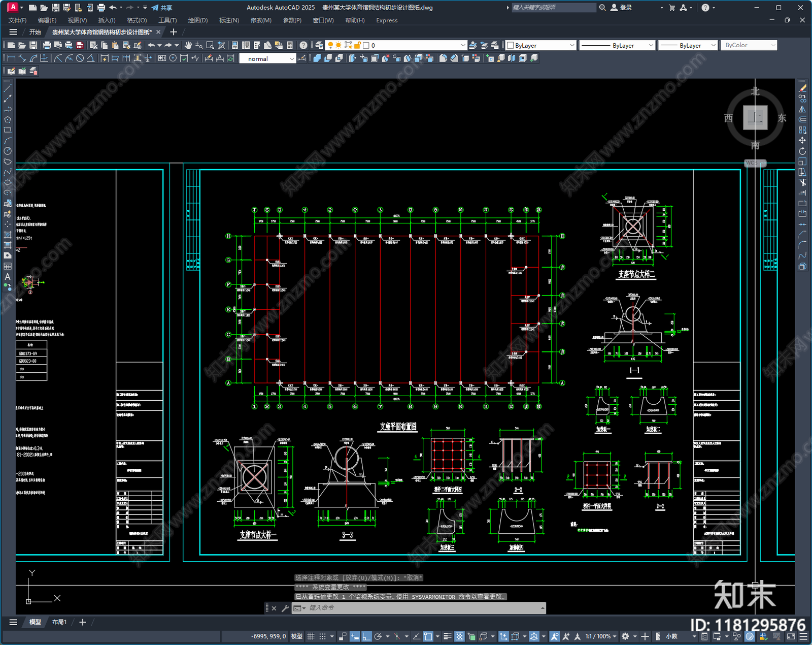Click the Paste clipboard icon
812x645 pixels.
[116, 45]
